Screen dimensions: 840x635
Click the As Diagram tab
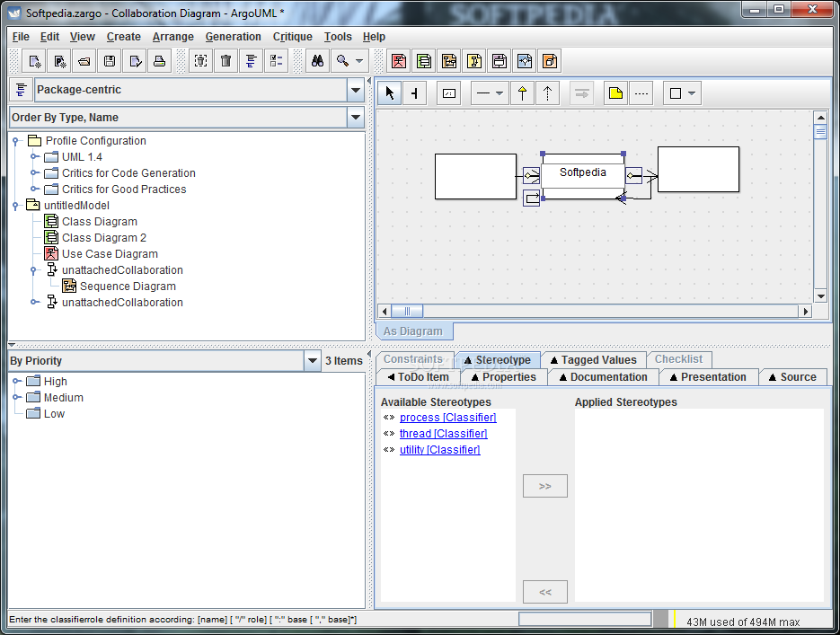[413, 331]
